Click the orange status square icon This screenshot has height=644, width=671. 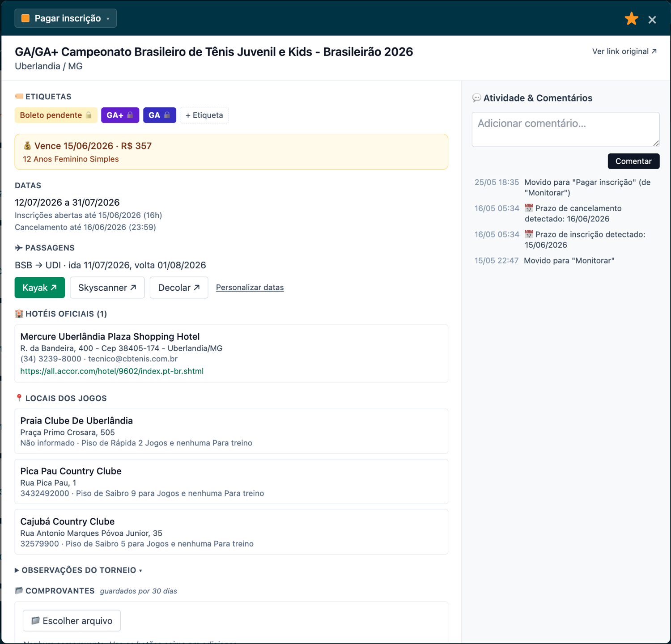click(x=25, y=18)
